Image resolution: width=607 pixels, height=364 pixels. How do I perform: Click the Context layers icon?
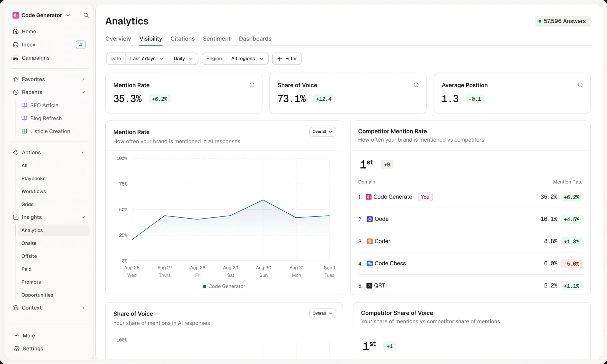click(x=16, y=308)
